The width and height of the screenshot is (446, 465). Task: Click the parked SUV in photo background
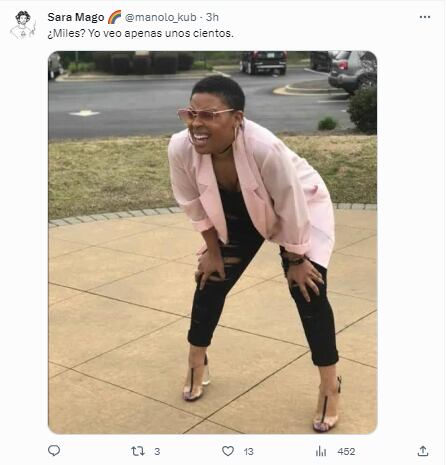pyautogui.click(x=352, y=71)
